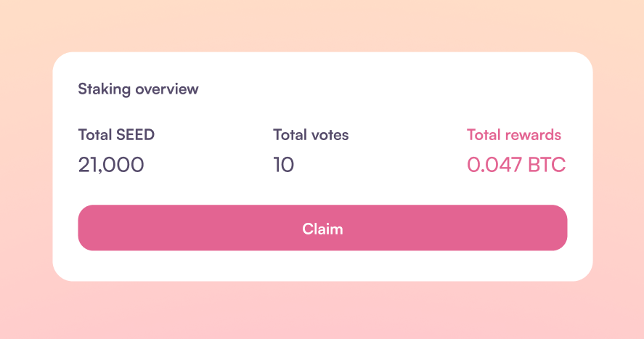
Task: Select the Staking overview heading
Action: click(139, 89)
